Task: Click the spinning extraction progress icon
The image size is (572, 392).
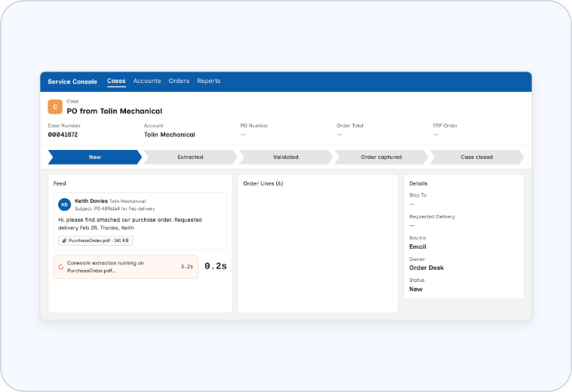Action: click(x=61, y=267)
